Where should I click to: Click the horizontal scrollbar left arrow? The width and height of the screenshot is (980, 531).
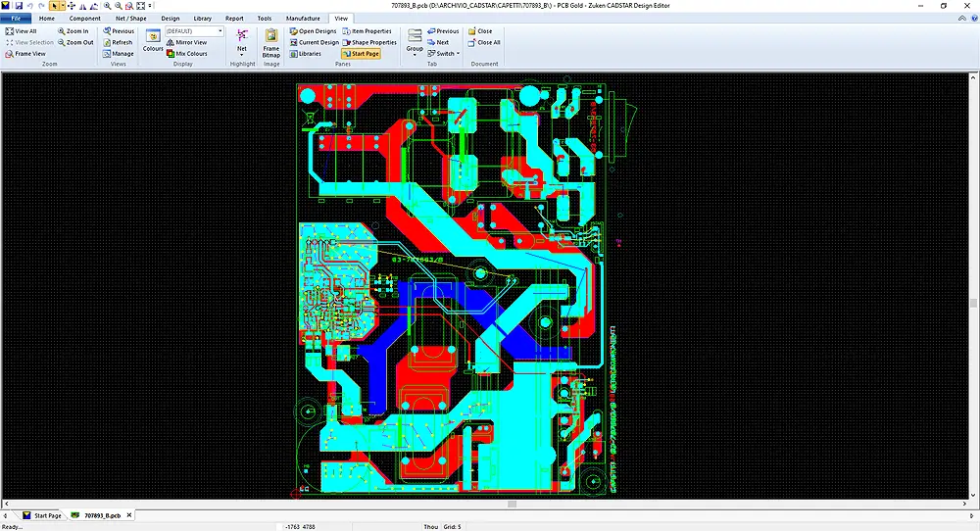click(x=6, y=504)
